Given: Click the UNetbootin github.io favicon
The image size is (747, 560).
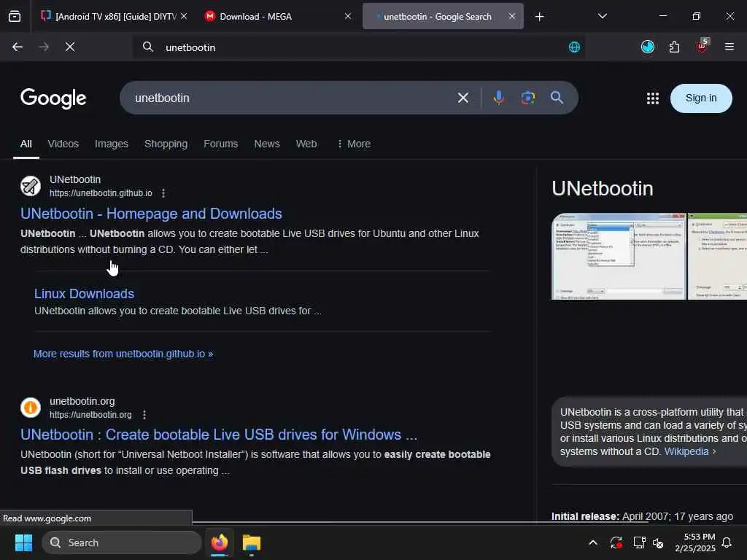Looking at the screenshot, I should 31,186.
